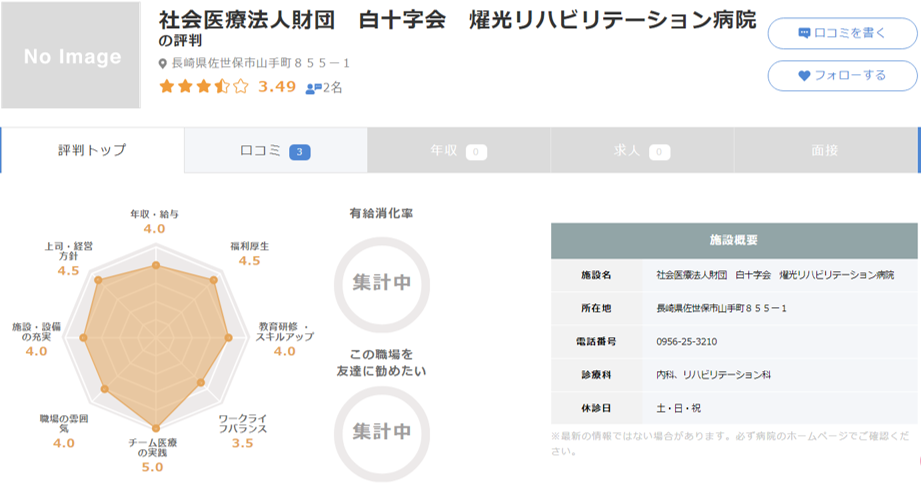
Task: Click the ワークライフバランス 3.5 label
Action: point(243,431)
